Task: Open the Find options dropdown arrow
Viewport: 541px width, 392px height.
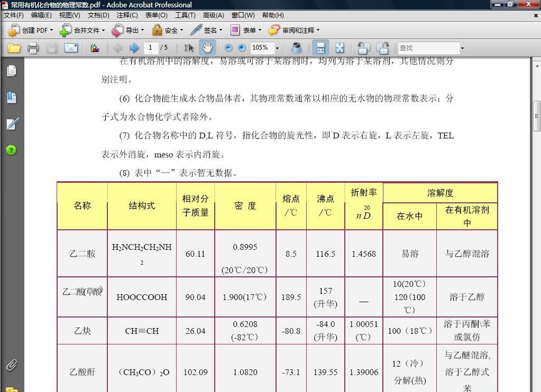Action: point(462,48)
